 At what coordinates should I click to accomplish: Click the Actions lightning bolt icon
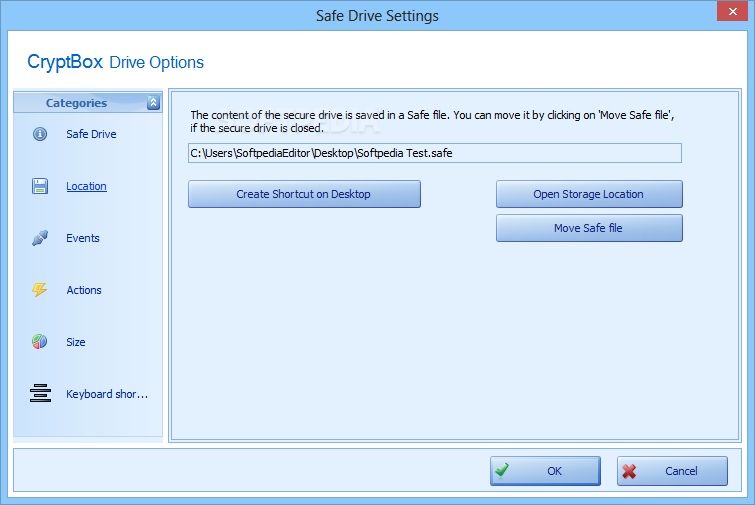40,290
